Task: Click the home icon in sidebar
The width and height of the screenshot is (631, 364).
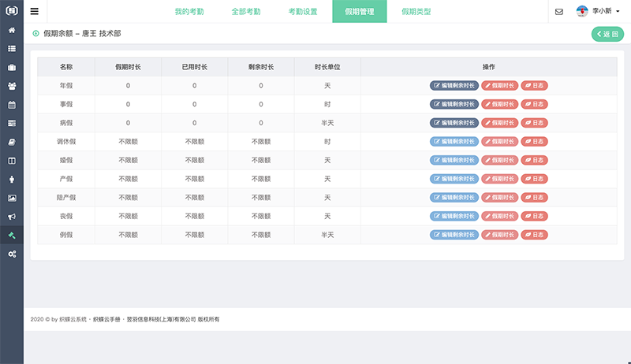Action: [x=12, y=30]
